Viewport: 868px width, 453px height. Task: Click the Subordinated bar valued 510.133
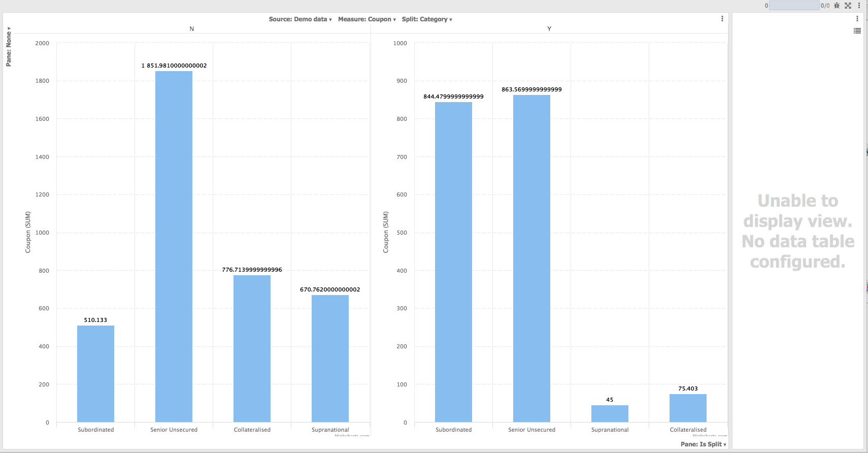95,374
